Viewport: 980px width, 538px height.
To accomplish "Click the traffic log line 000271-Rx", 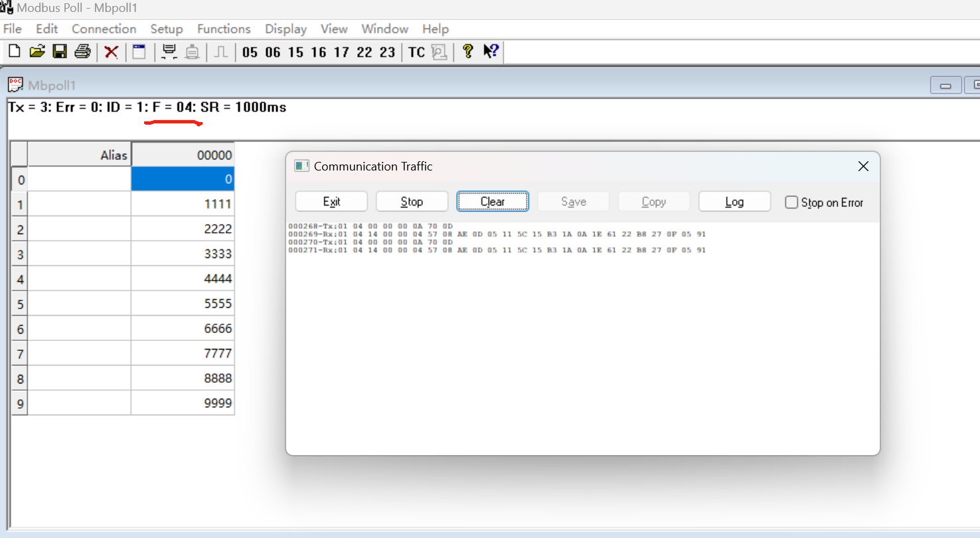I will (x=497, y=250).
